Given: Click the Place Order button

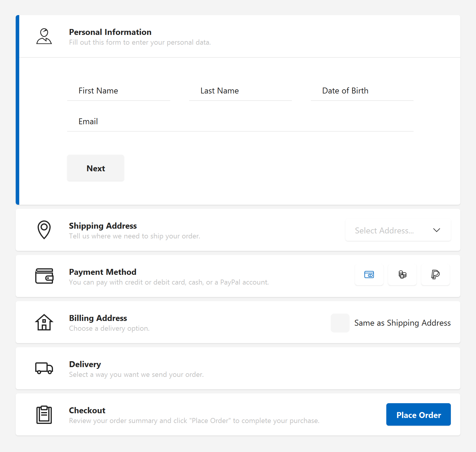Looking at the screenshot, I should pyautogui.click(x=418, y=415).
